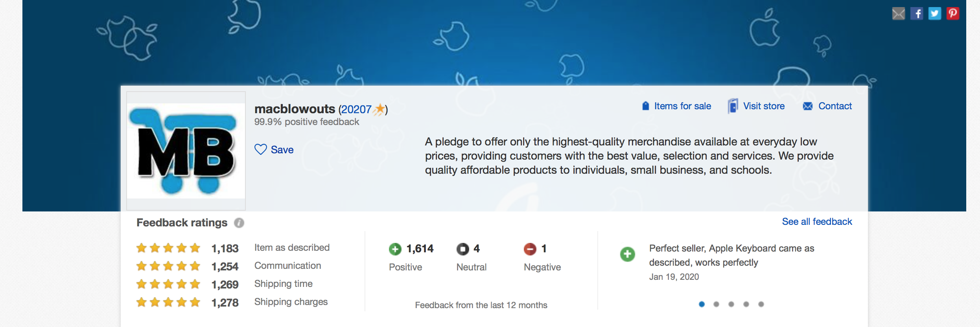
Task: Click the gray Neutral feedback icon
Action: 463,249
